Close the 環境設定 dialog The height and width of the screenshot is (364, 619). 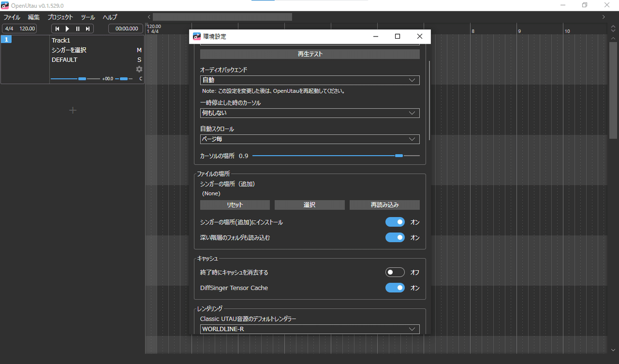pos(419,37)
